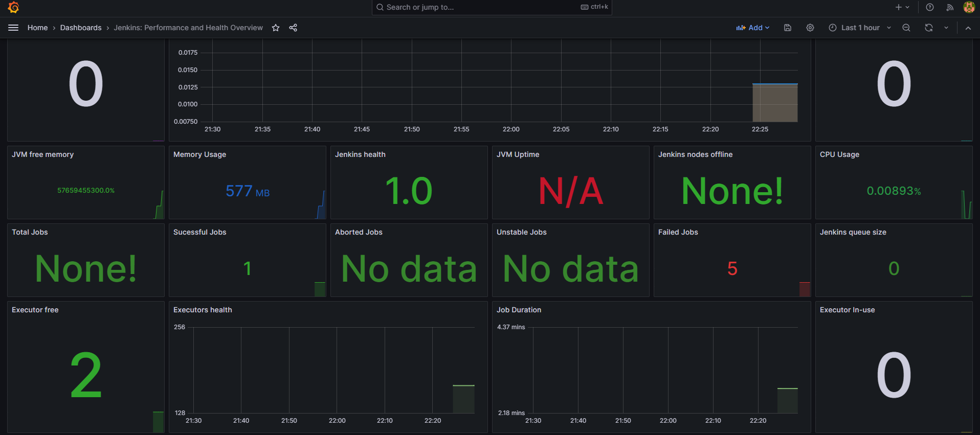Open the Executor In-use panel title
Image resolution: width=980 pixels, height=435 pixels.
coord(847,310)
